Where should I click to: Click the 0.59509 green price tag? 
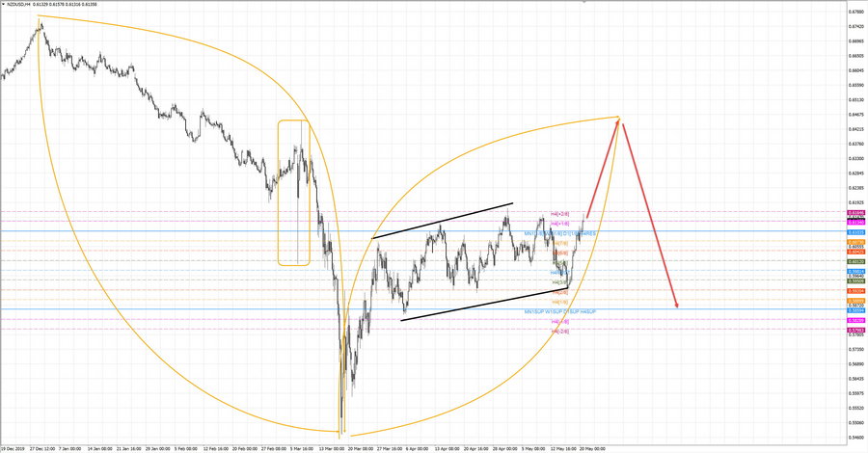pos(855,281)
